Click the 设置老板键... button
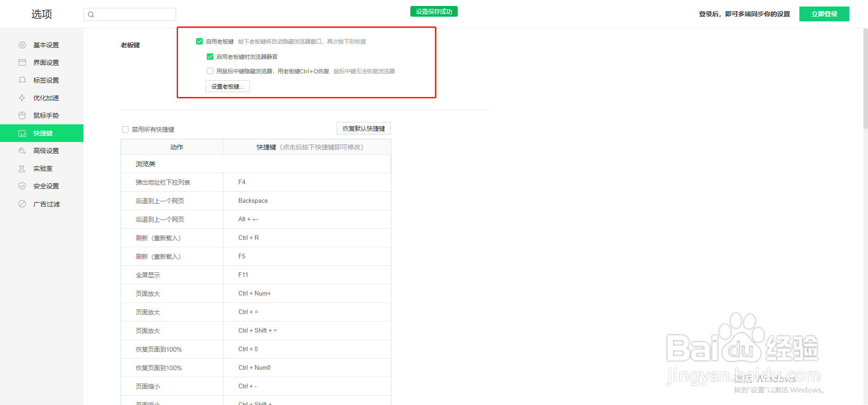 [x=228, y=86]
